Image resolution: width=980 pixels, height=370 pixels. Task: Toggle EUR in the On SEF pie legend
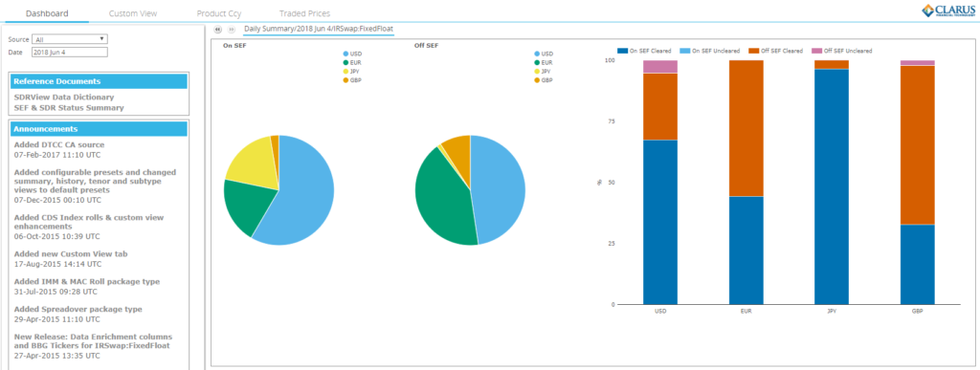tap(352, 63)
